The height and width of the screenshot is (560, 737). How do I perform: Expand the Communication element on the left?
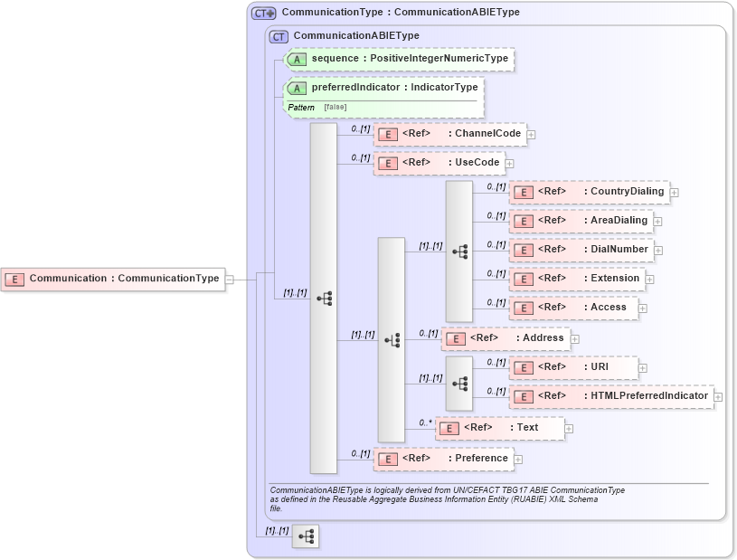pos(229,279)
